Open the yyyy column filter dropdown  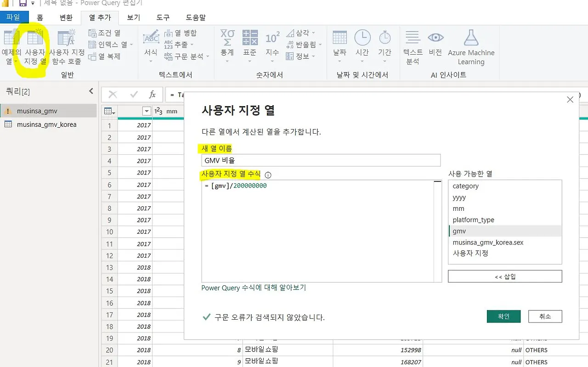click(x=147, y=111)
